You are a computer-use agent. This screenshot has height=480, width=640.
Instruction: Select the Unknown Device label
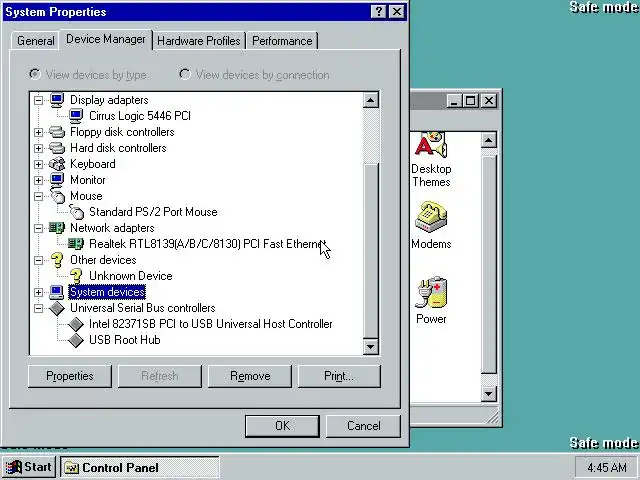point(131,276)
